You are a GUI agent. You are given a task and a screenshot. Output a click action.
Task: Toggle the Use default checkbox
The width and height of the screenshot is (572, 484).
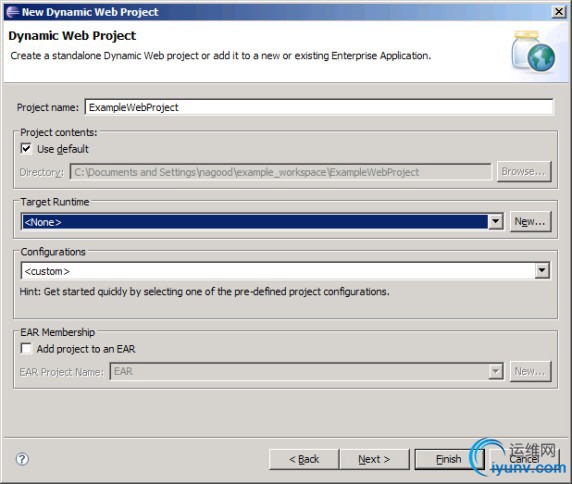point(26,149)
